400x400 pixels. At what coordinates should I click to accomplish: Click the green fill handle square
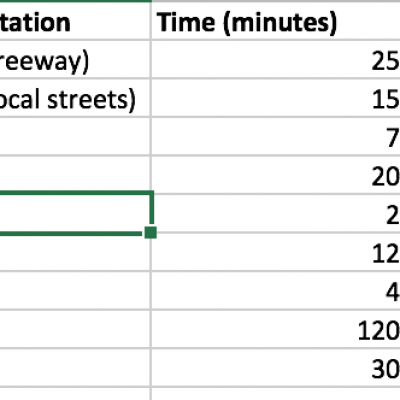tap(151, 232)
